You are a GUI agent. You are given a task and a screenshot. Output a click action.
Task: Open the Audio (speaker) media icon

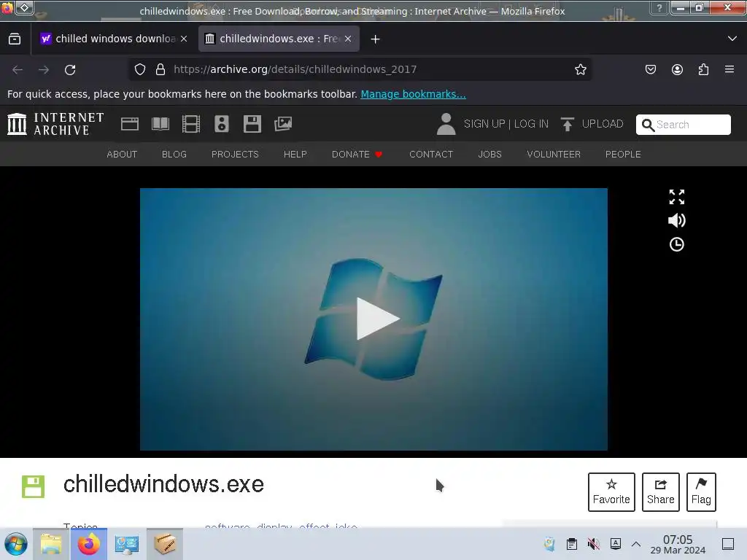222,124
